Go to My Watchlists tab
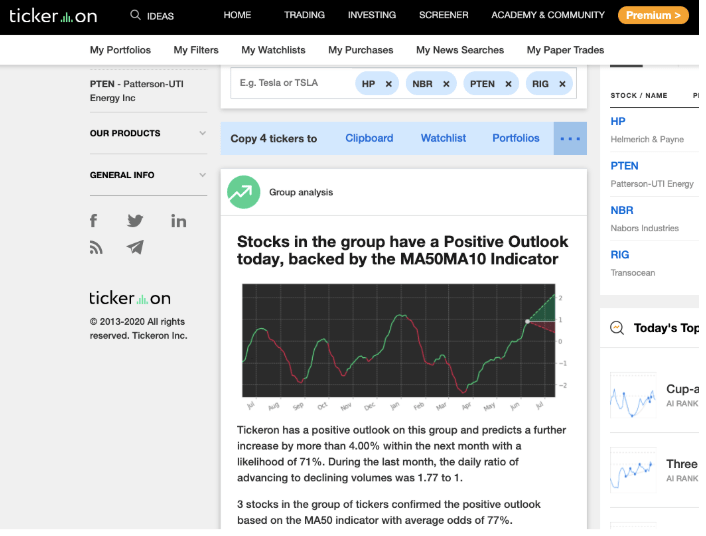Screen dimensions: 706x536 click(x=273, y=50)
